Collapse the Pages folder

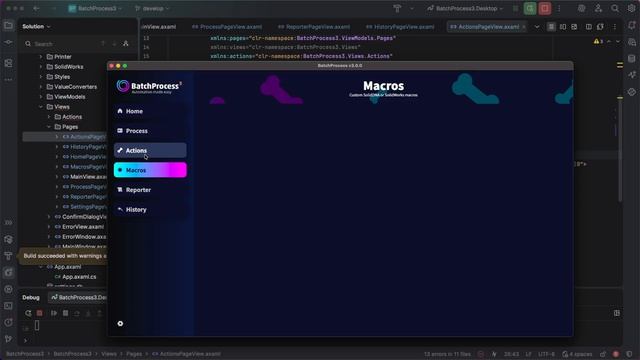(x=49, y=127)
